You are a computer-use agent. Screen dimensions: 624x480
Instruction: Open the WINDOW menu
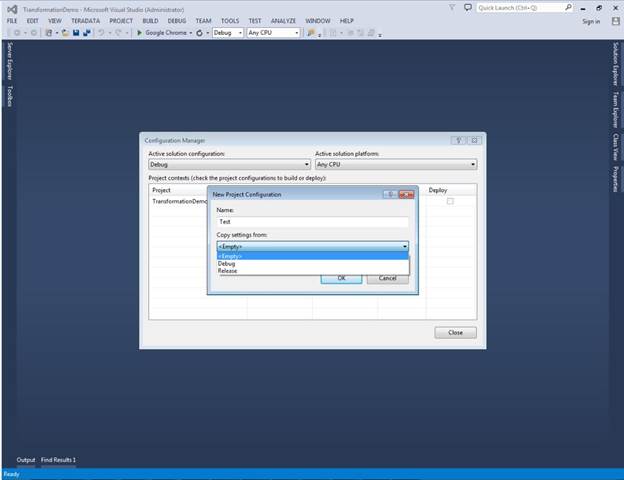[x=318, y=21]
